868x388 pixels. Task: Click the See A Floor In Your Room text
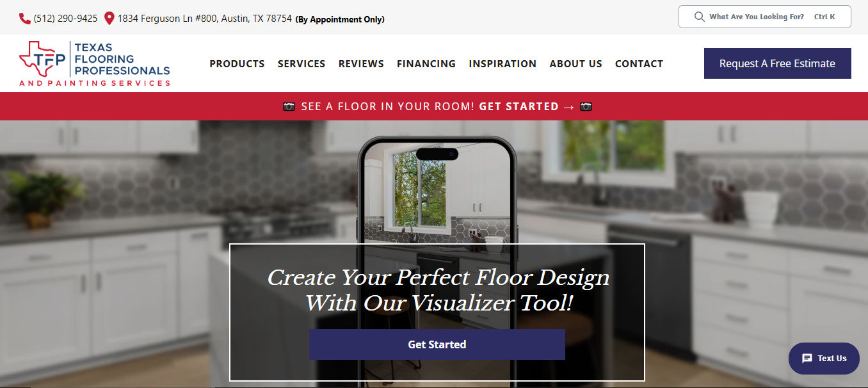pyautogui.click(x=388, y=106)
